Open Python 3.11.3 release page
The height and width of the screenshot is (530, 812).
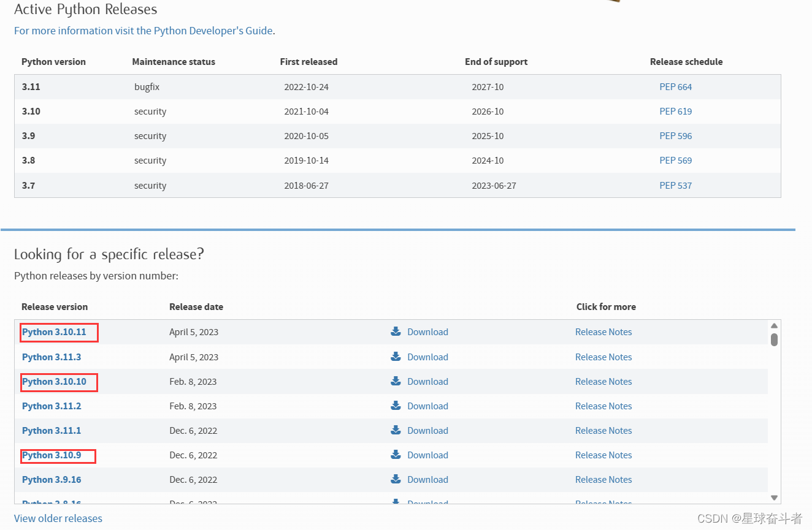pyautogui.click(x=52, y=357)
